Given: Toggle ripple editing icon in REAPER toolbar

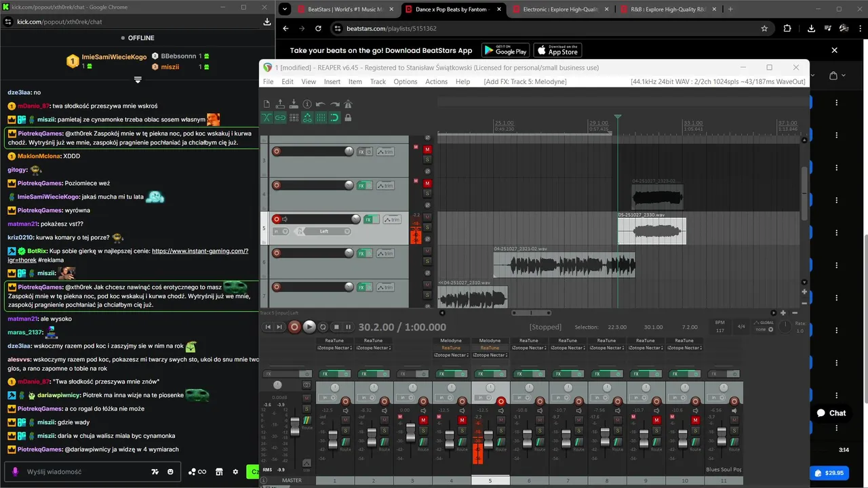Looking at the screenshot, I should (x=294, y=117).
